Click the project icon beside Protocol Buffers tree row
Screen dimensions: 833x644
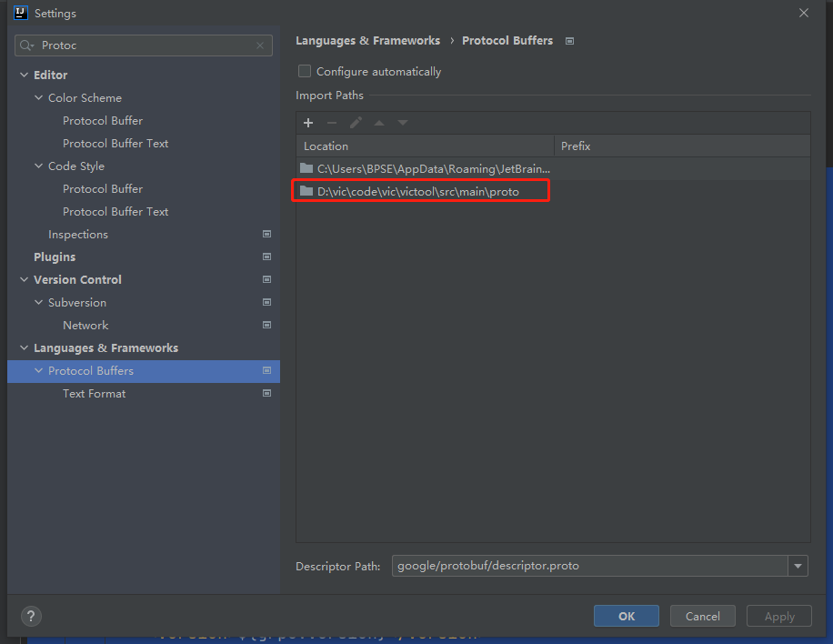pos(266,371)
